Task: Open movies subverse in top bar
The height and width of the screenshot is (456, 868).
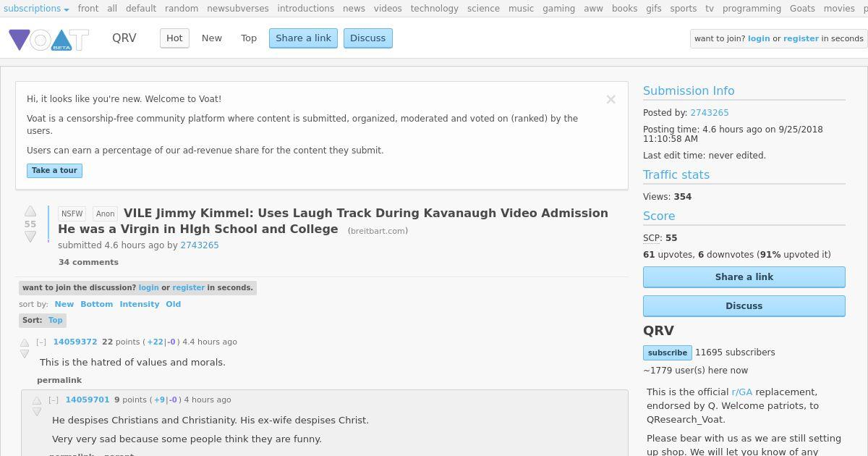Action: click(839, 9)
